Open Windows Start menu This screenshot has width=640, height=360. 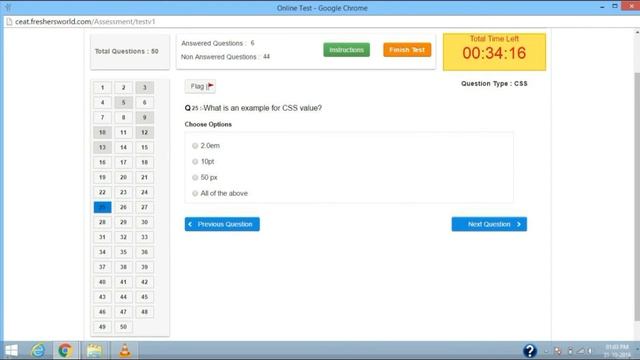pyautogui.click(x=11, y=351)
